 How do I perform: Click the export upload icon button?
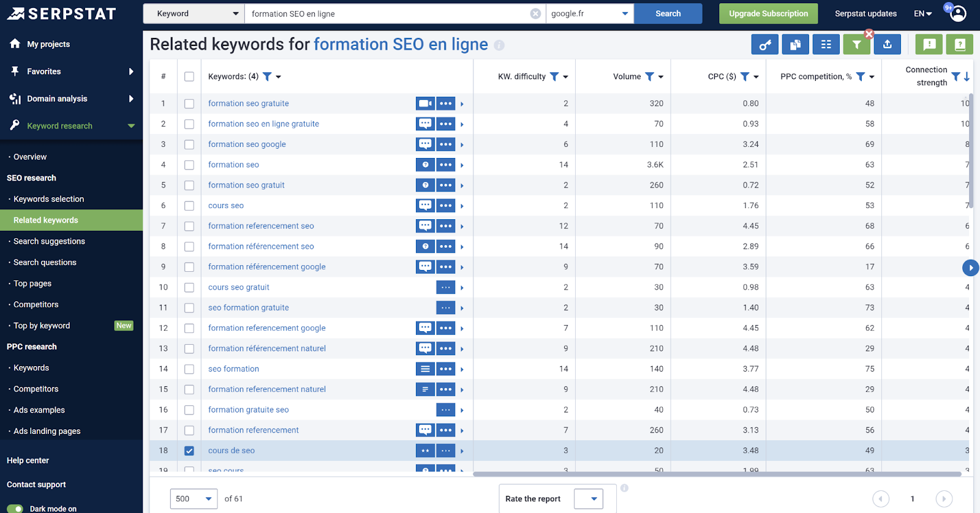[x=888, y=45]
